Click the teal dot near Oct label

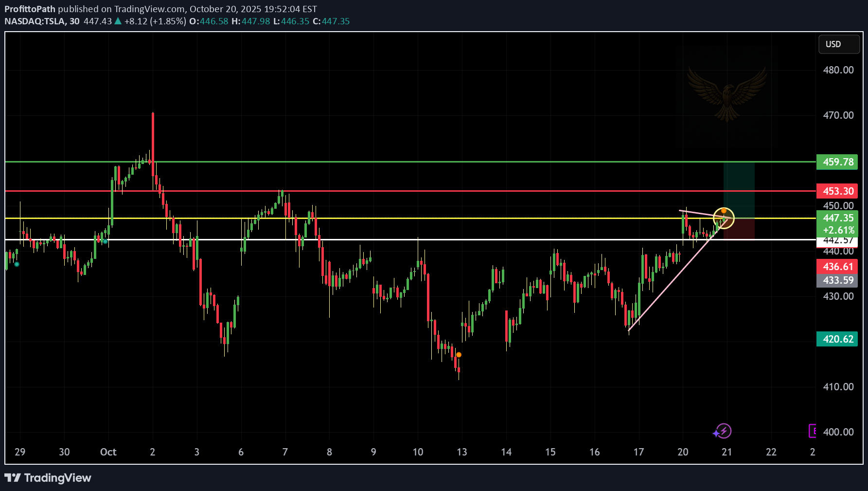point(105,241)
